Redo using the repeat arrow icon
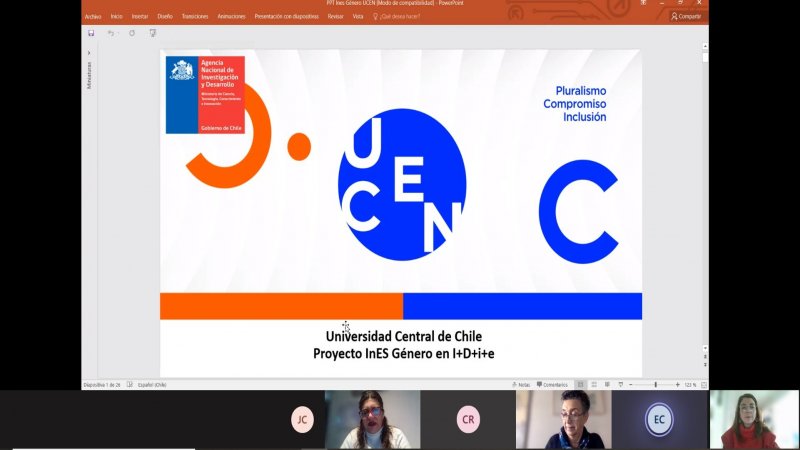Viewport: 800px width, 450px height. click(132, 33)
